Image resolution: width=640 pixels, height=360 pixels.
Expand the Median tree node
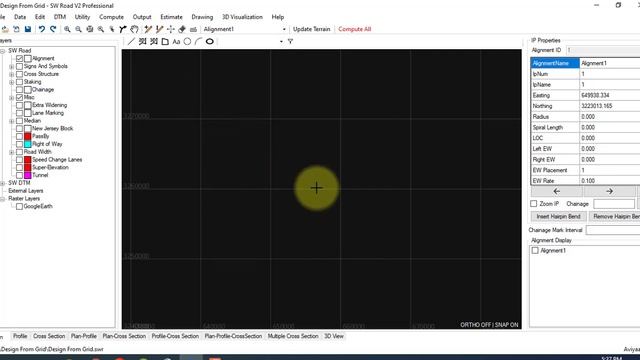pyautogui.click(x=11, y=121)
